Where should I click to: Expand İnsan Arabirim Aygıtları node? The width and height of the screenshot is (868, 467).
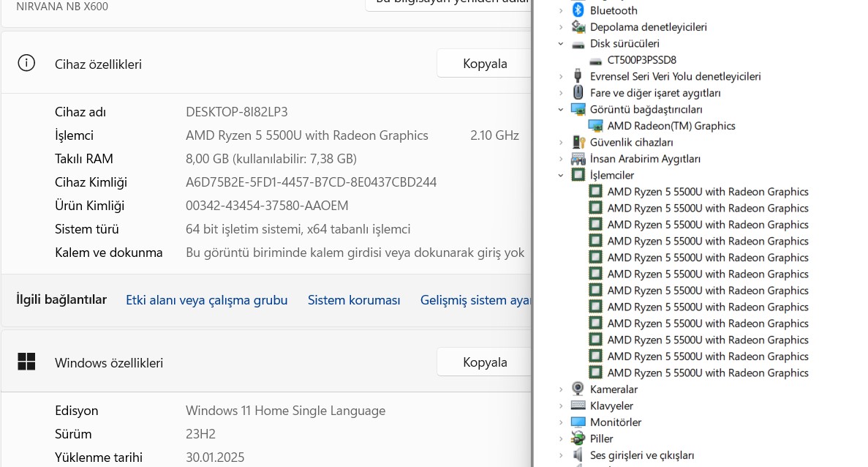pos(561,159)
